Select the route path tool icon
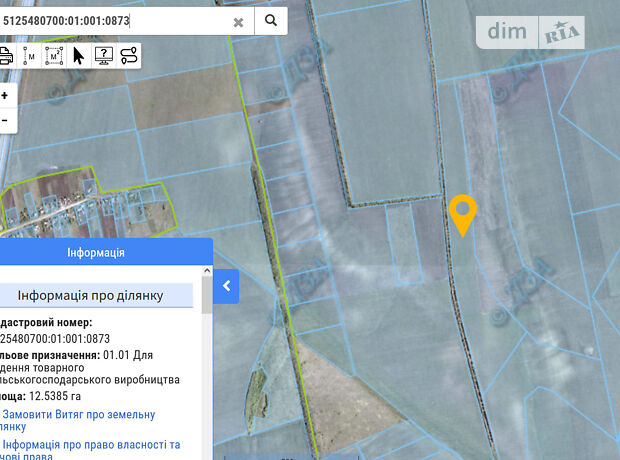Screen dimensions: 620x460 click(128, 55)
